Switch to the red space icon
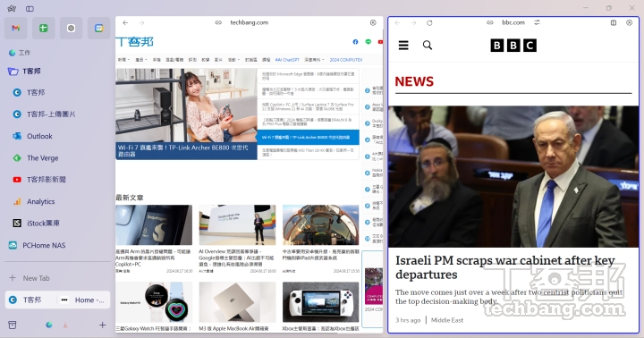The image size is (644, 338). point(65,325)
